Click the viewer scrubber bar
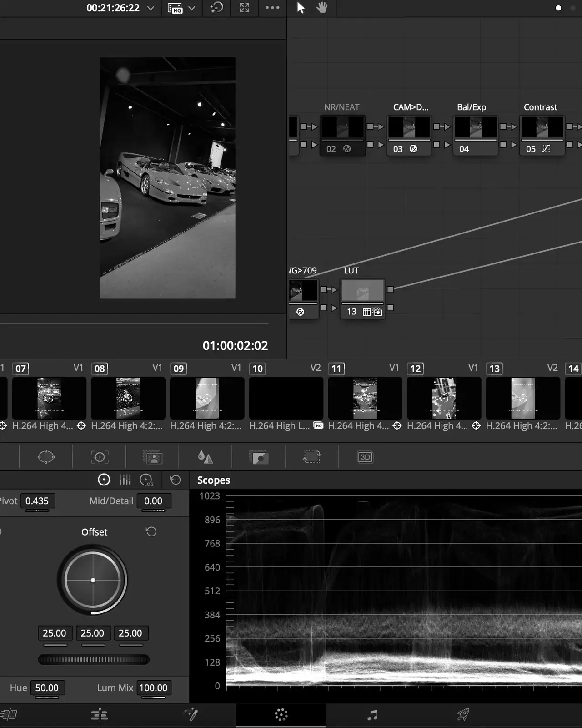This screenshot has width=582, height=728. click(x=134, y=324)
